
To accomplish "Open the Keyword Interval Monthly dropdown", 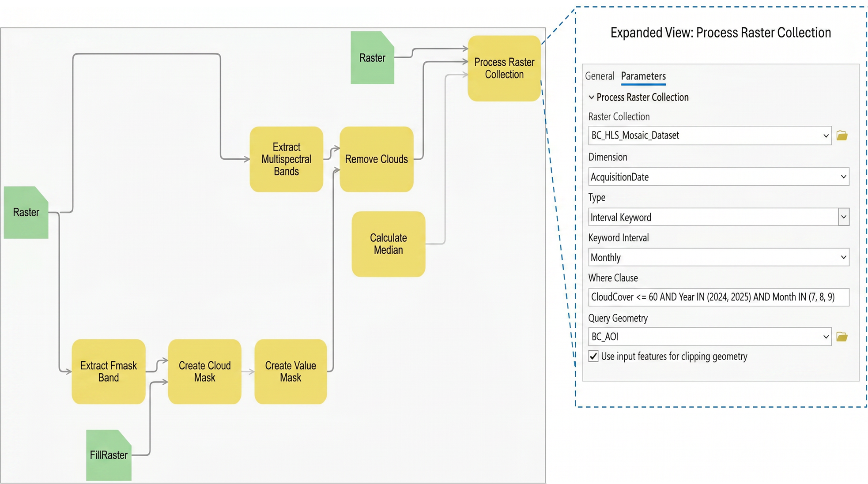I will 719,257.
